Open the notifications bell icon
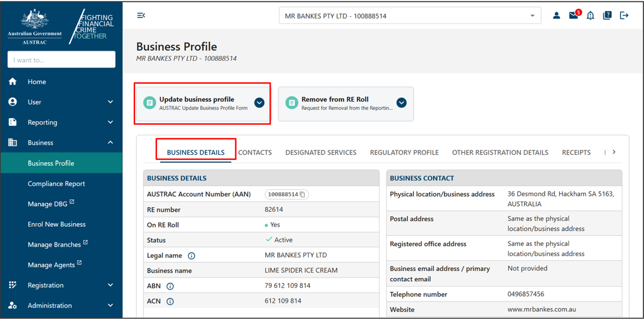 (x=591, y=16)
